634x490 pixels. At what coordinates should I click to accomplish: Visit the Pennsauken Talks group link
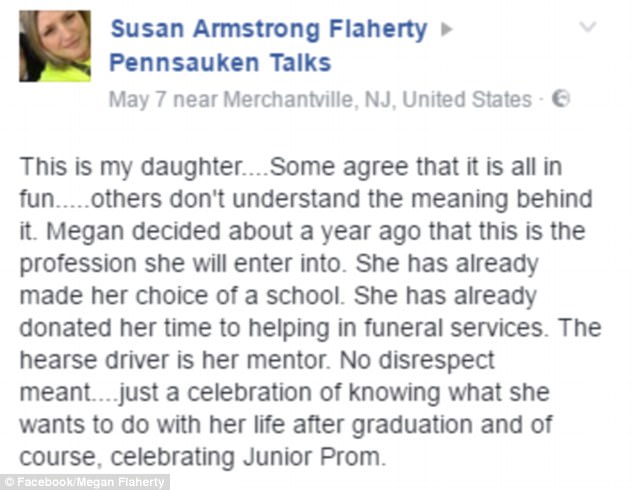pyautogui.click(x=220, y=63)
